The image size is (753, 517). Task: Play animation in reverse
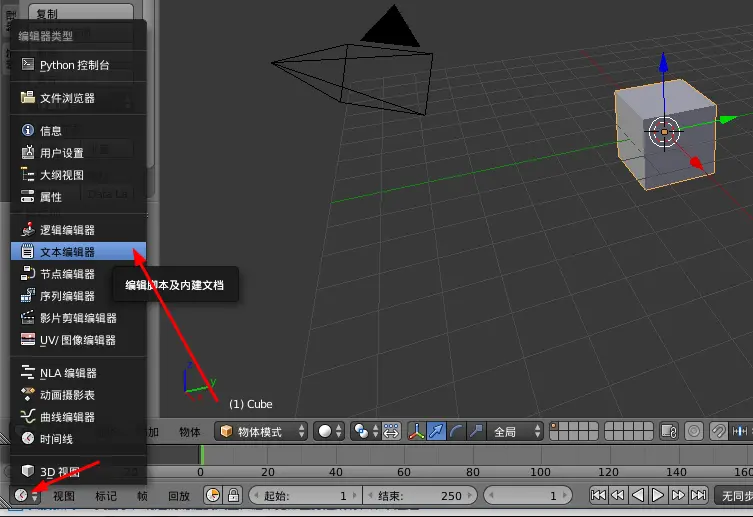coord(638,495)
